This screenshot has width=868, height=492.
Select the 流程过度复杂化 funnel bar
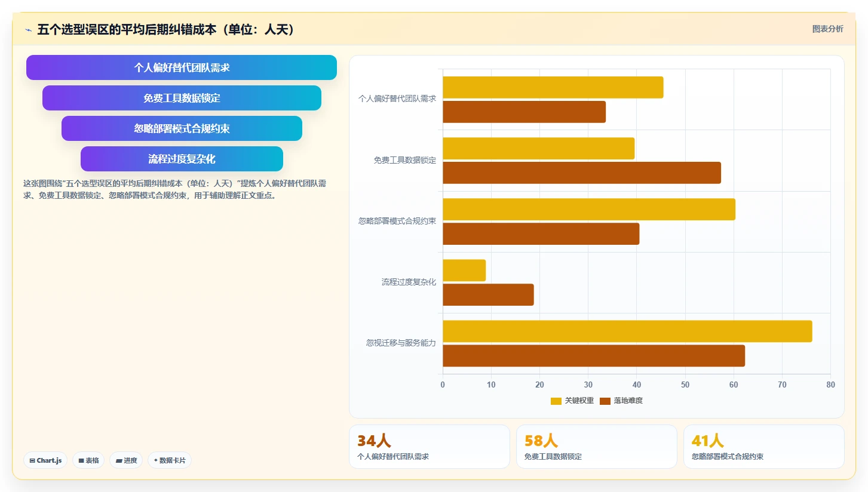(182, 159)
